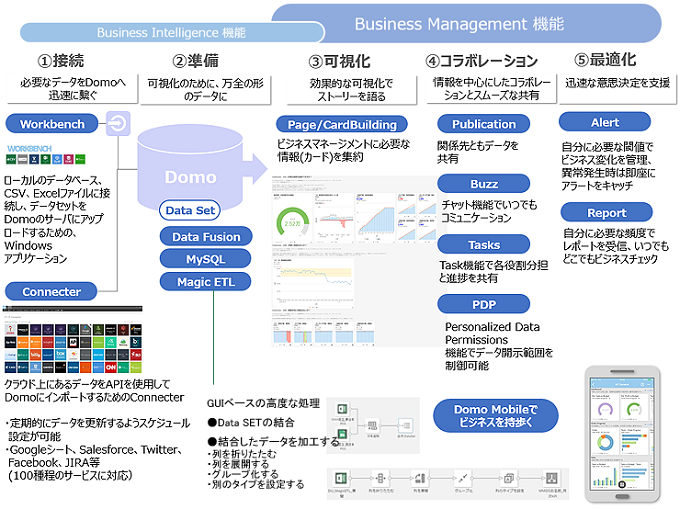Click the green 2.52万 gauge in the dashboard
This screenshot has height=509, width=680.
(x=293, y=221)
